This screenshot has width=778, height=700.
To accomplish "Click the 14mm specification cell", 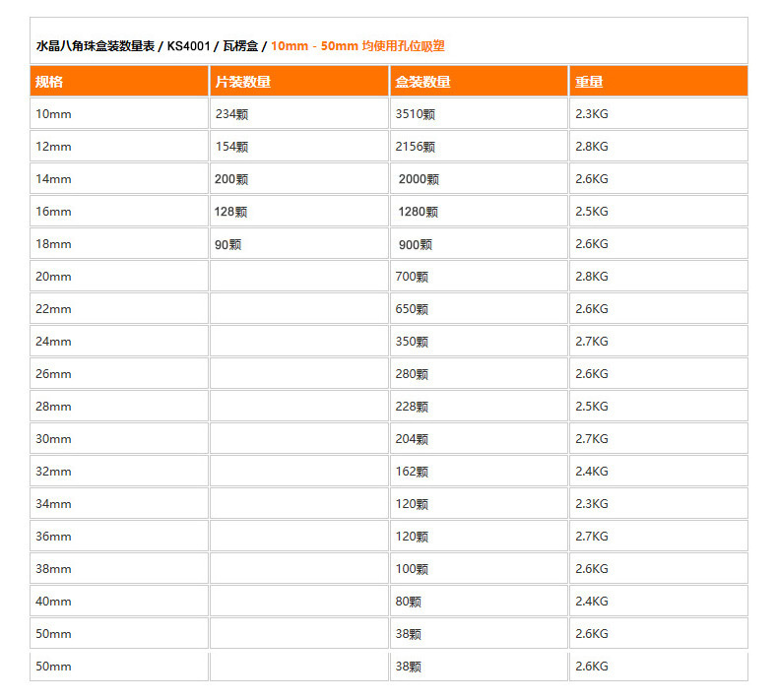I will (x=53, y=179).
